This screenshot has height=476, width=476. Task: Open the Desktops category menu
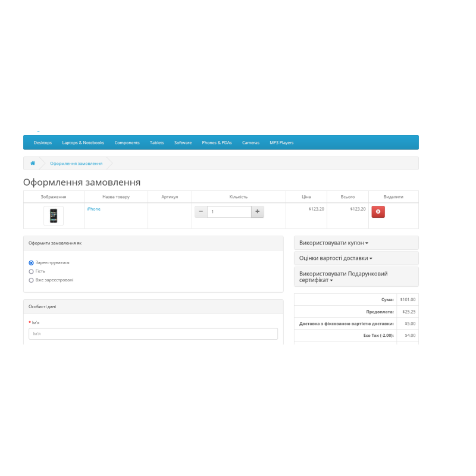tap(43, 142)
